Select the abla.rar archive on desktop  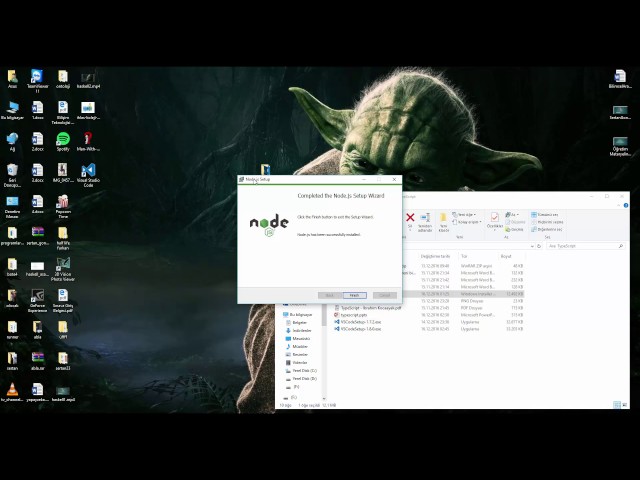38,361
